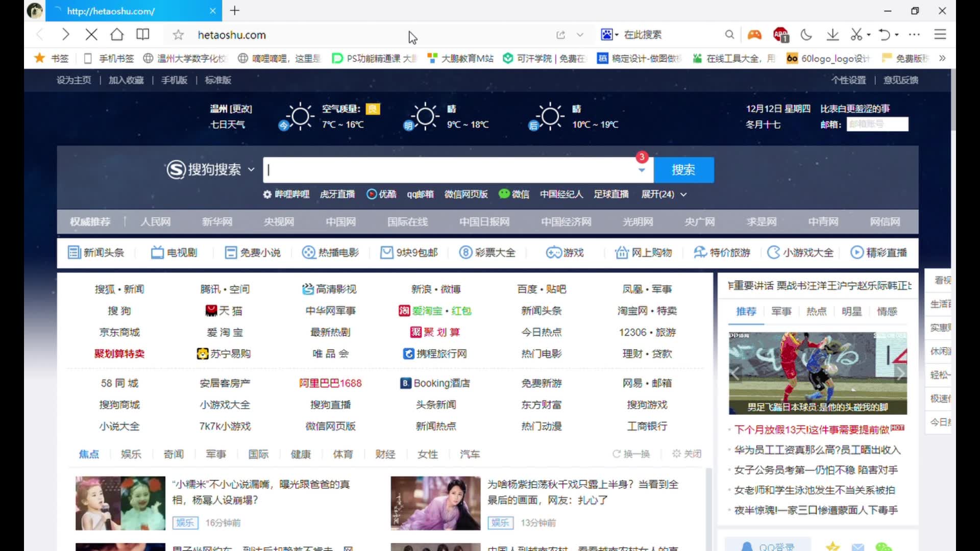Image resolution: width=980 pixels, height=551 pixels.
Task: Open 七日天气 forecast link
Action: (228, 124)
